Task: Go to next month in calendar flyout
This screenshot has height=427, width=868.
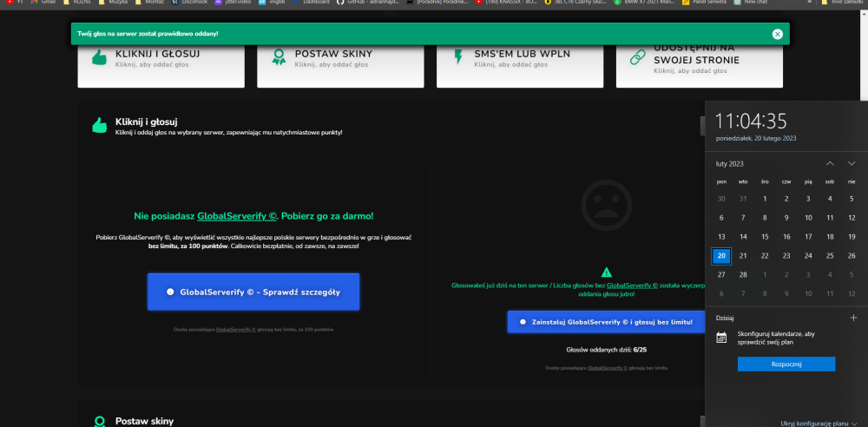Action: point(852,163)
